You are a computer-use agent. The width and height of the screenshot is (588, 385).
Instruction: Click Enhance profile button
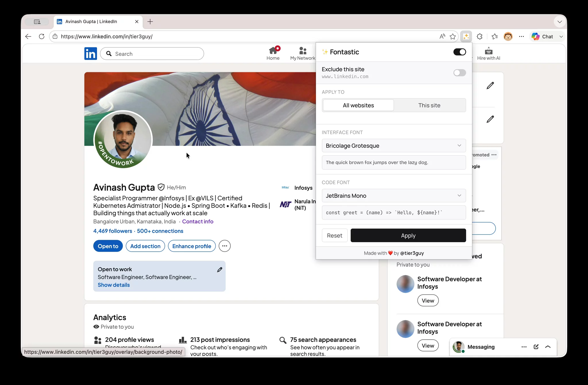(x=192, y=246)
